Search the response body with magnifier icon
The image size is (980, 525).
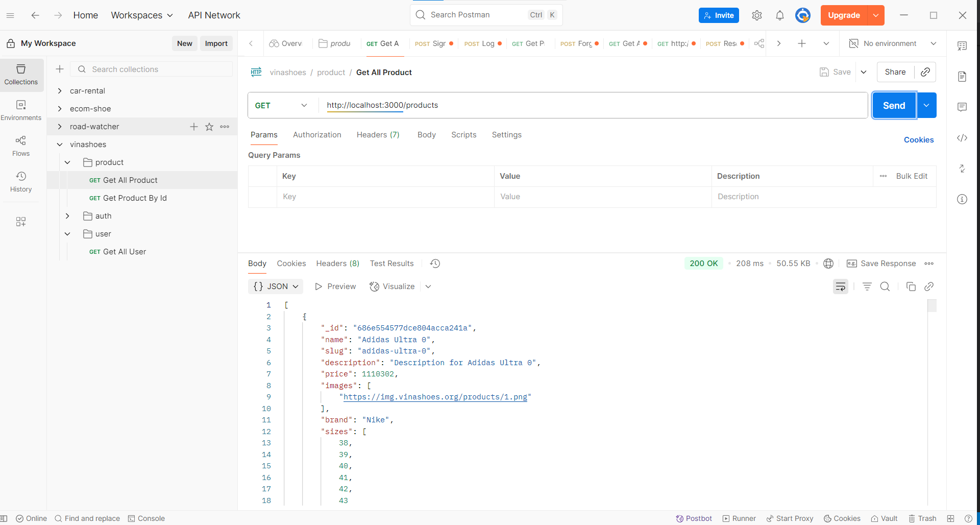pos(885,287)
